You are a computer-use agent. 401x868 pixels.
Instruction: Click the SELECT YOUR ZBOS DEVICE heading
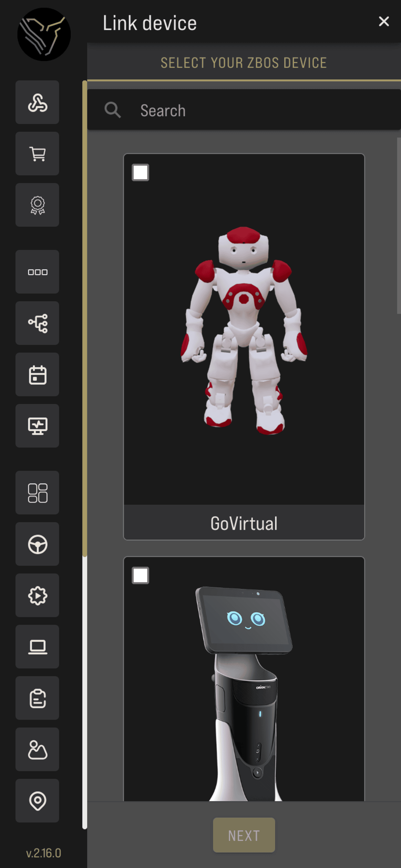pyautogui.click(x=244, y=63)
